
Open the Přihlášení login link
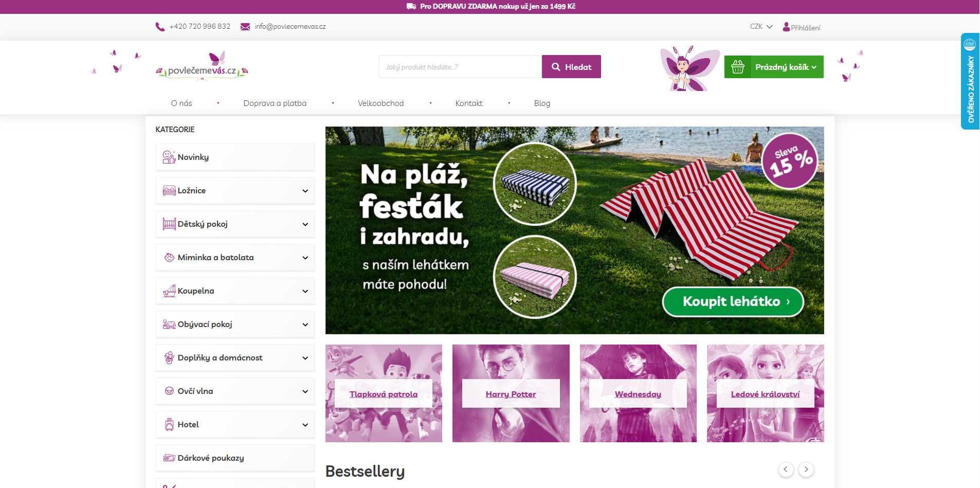805,28
